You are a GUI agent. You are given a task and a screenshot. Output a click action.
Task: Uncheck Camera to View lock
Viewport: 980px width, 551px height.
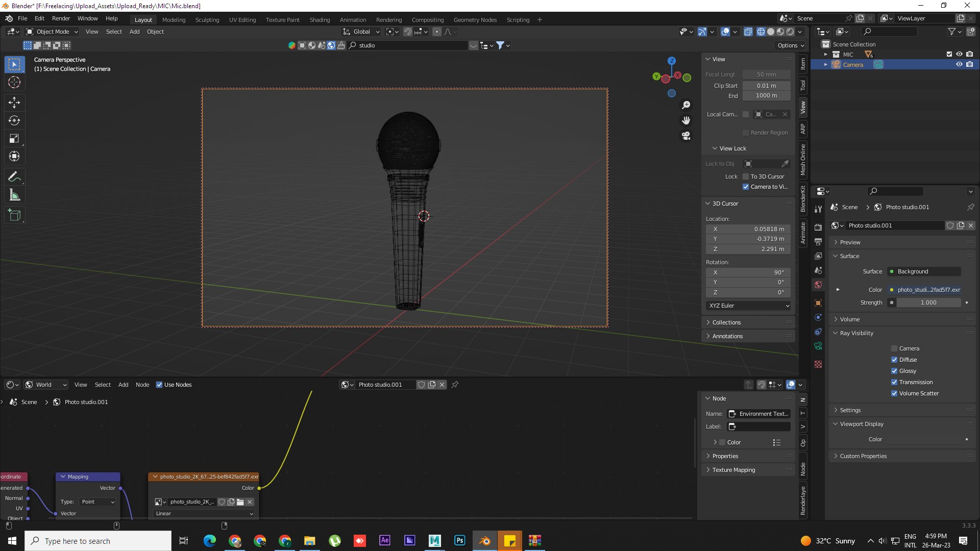pos(746,187)
